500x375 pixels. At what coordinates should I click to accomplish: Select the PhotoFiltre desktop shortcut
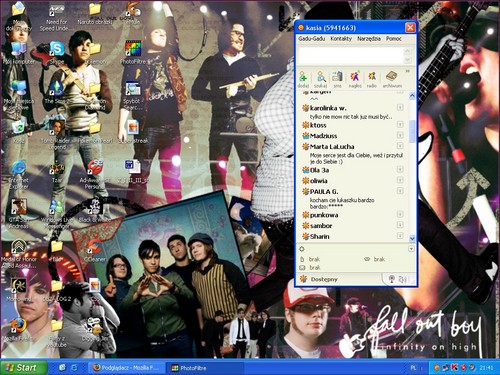tap(133, 53)
